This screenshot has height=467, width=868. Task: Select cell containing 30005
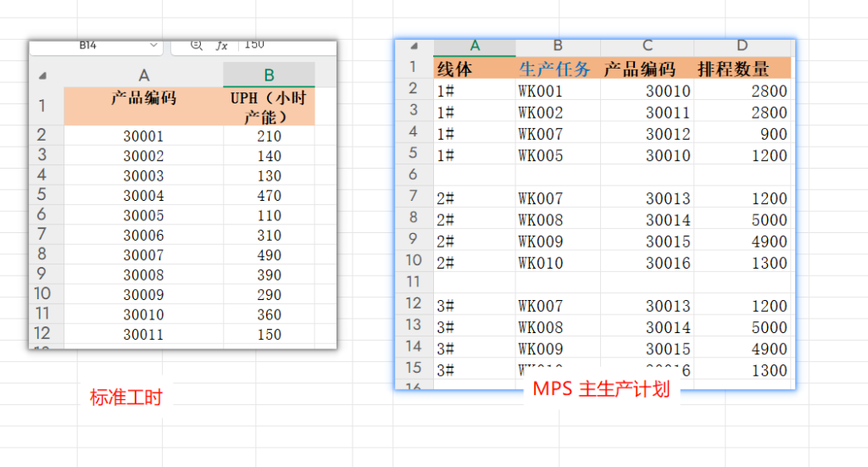pos(144,215)
